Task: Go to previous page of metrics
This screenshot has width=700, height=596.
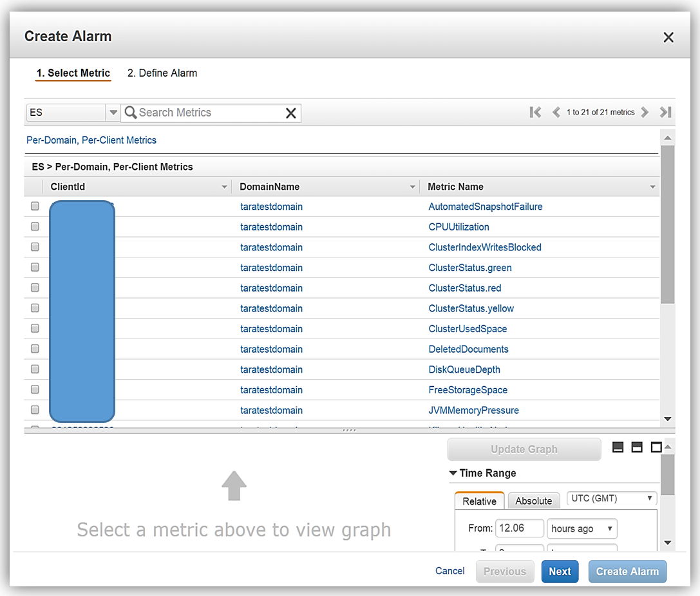Action: click(x=556, y=113)
